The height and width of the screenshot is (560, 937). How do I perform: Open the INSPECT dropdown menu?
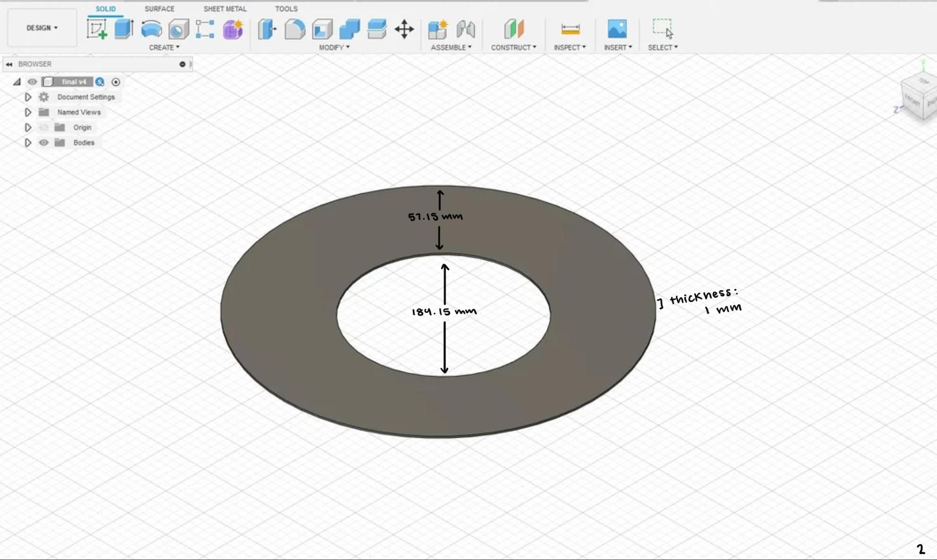[570, 47]
